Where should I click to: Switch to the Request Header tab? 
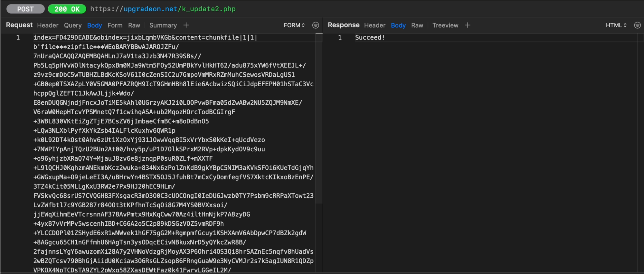[48, 25]
